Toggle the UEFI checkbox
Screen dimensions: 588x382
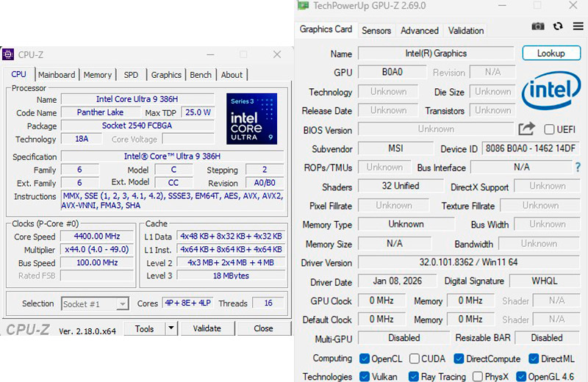point(549,129)
